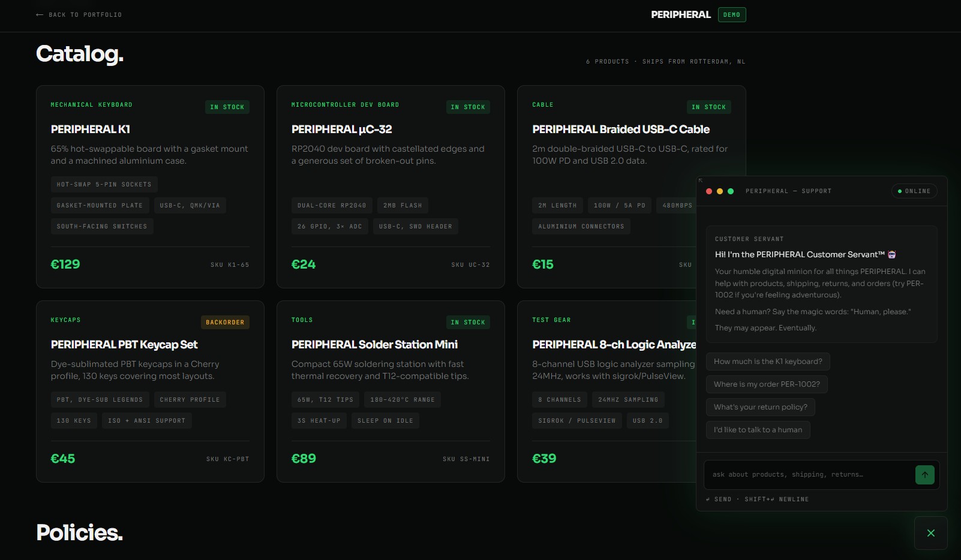Open PERIPHERAL PBT Keycap Set title
This screenshot has width=961, height=560.
pyautogui.click(x=124, y=345)
